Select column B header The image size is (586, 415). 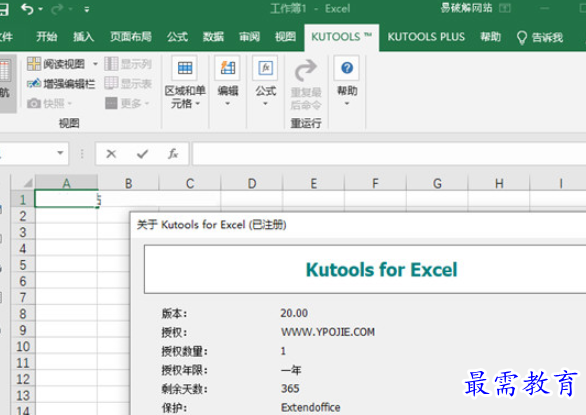(128, 183)
